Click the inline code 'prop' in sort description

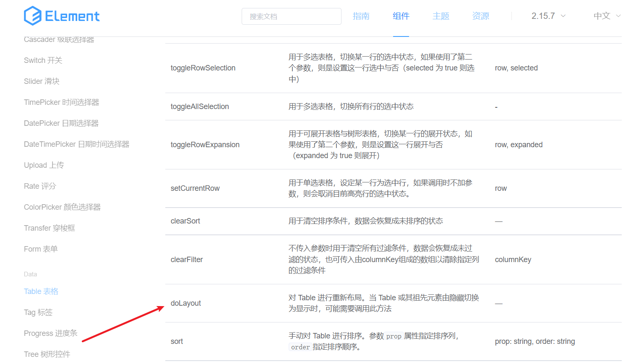point(394,336)
